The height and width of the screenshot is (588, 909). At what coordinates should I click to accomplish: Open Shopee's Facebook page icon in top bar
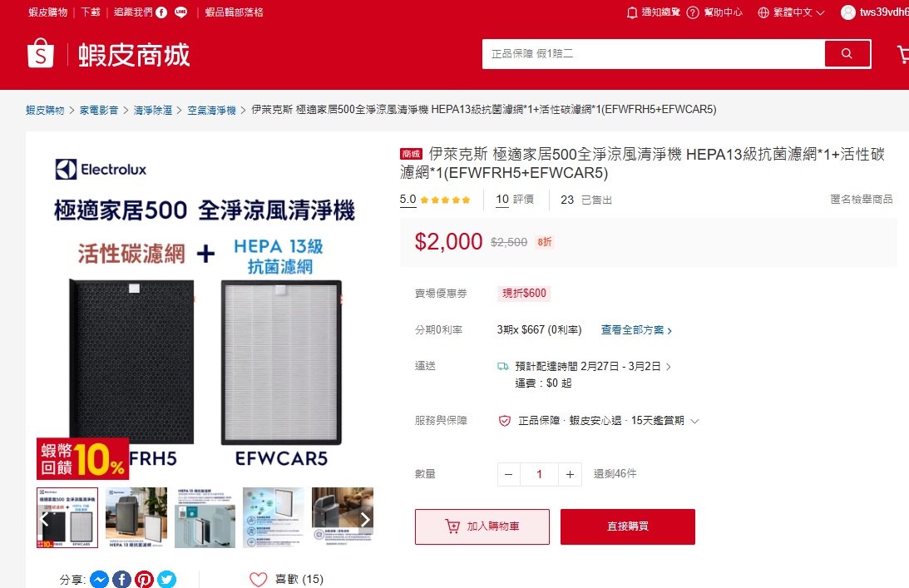pos(161,12)
